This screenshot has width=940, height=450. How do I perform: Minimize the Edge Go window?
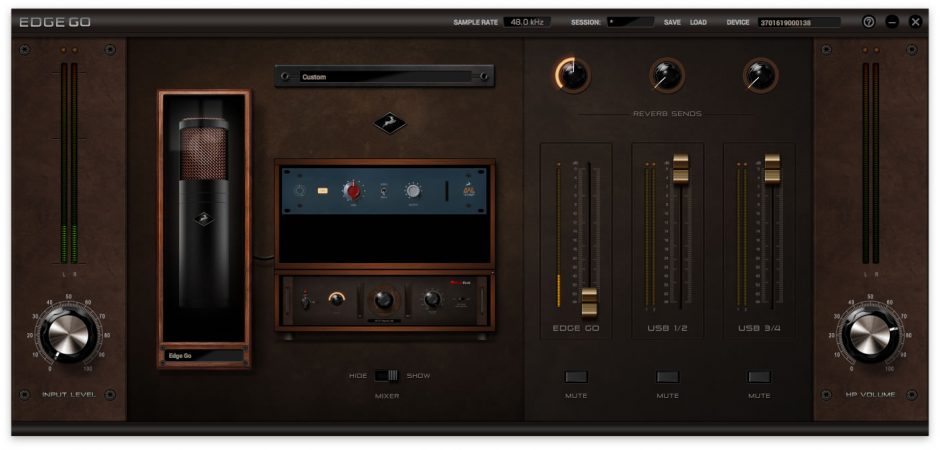(892, 22)
